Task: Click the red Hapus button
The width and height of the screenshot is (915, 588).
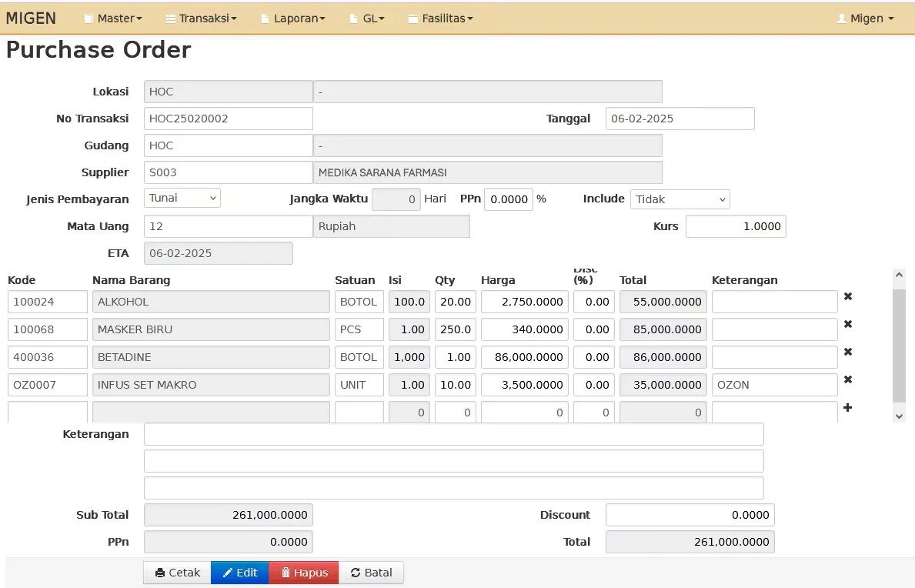Action: pos(304,573)
